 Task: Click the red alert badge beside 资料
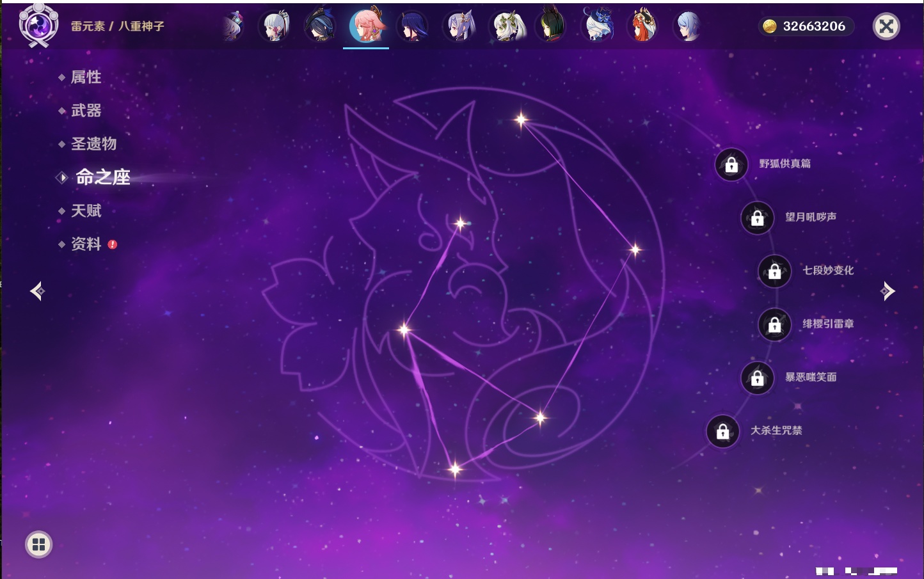tap(113, 244)
